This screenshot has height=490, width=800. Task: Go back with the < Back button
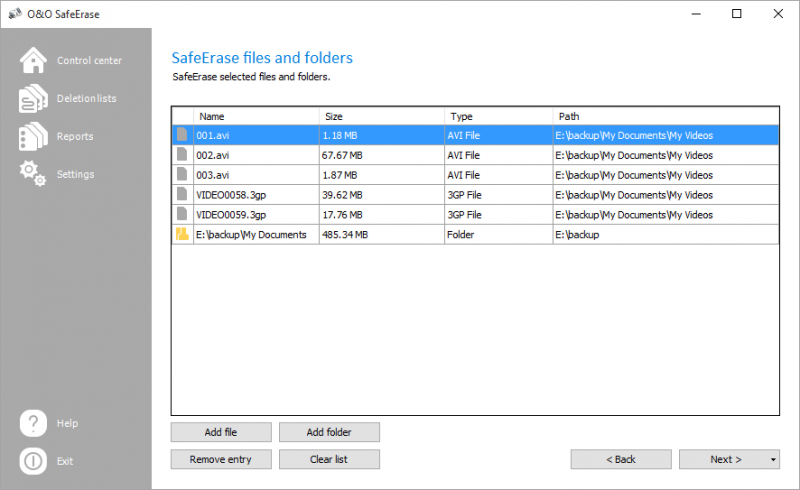point(621,459)
